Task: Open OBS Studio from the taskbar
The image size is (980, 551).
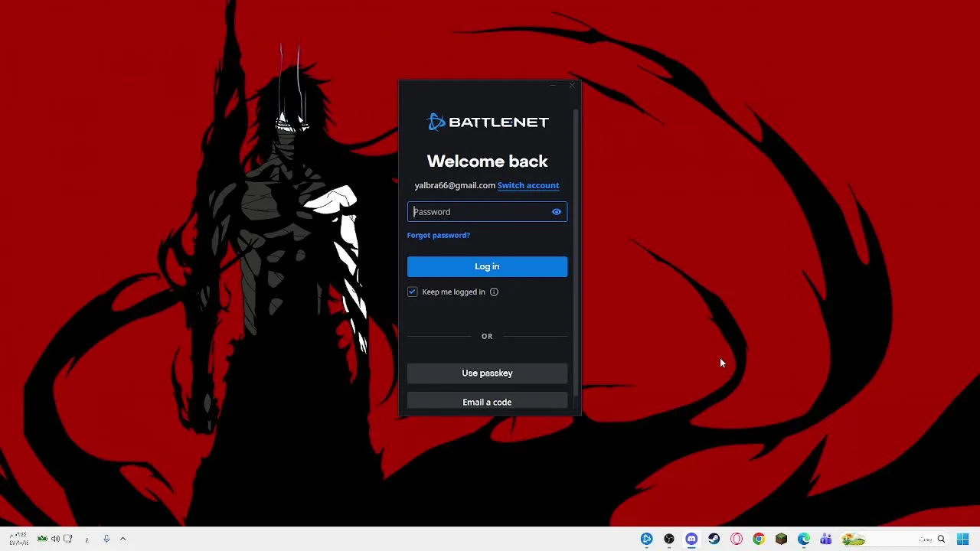Action: click(669, 540)
